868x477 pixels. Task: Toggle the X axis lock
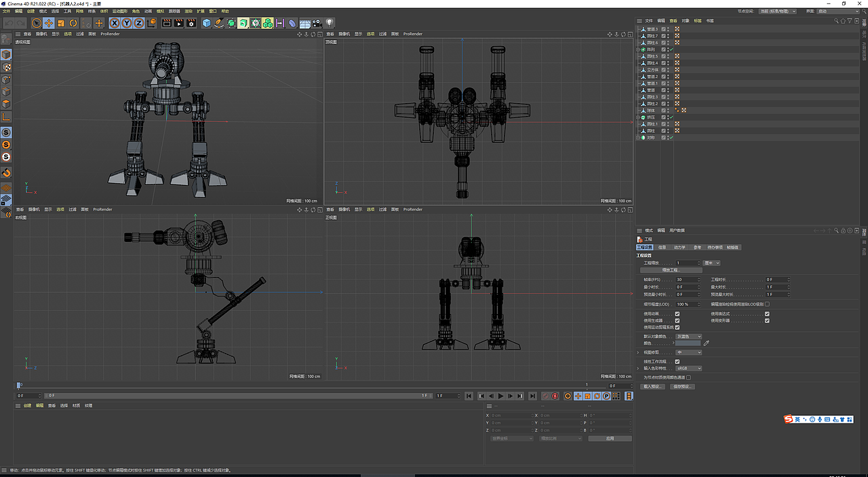[x=115, y=23]
